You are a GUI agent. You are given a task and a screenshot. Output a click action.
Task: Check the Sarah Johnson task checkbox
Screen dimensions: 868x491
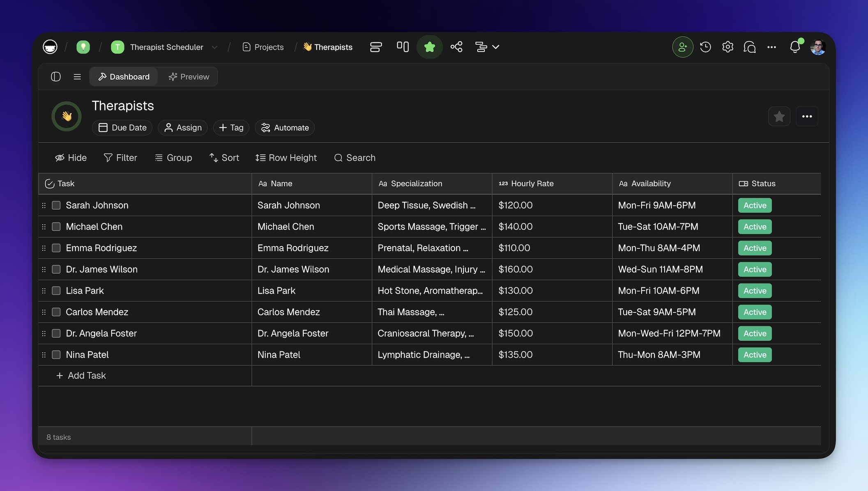[x=56, y=205]
